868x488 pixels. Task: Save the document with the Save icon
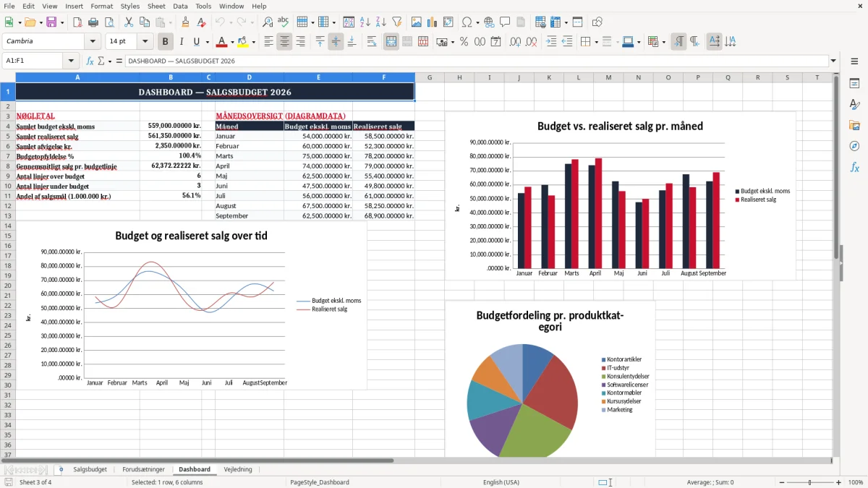(51, 22)
